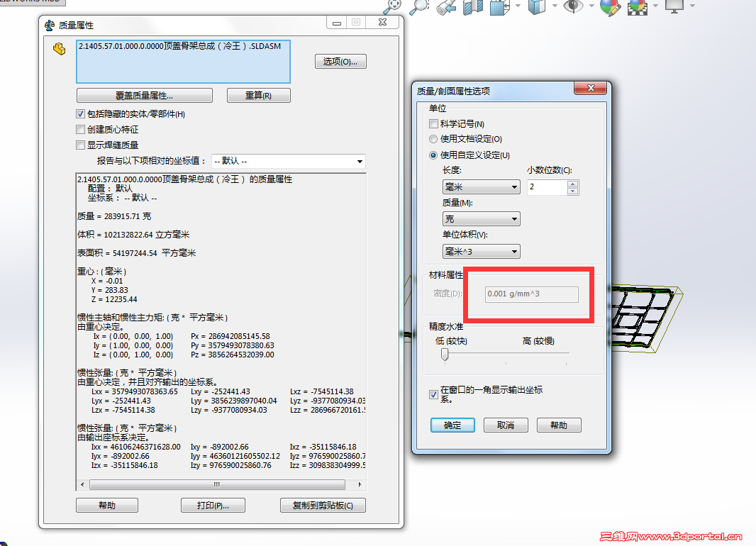The height and width of the screenshot is (546, 756).
Task: Click the results scrollbar left arrow
Action: point(82,484)
